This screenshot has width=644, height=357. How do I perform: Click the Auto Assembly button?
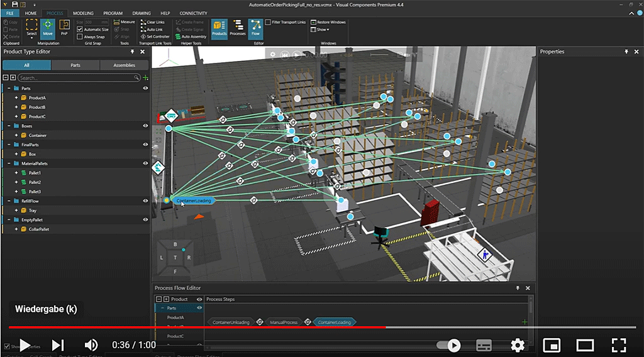click(x=191, y=36)
